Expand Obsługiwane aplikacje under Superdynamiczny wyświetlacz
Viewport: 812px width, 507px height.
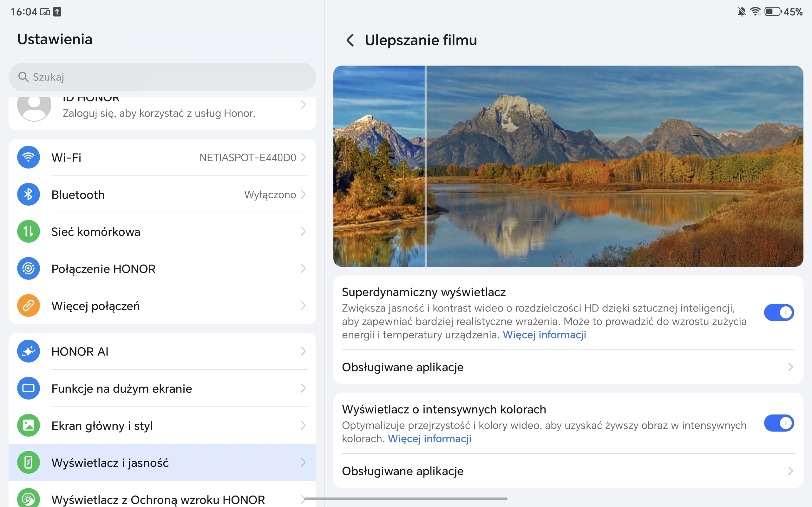tap(568, 367)
